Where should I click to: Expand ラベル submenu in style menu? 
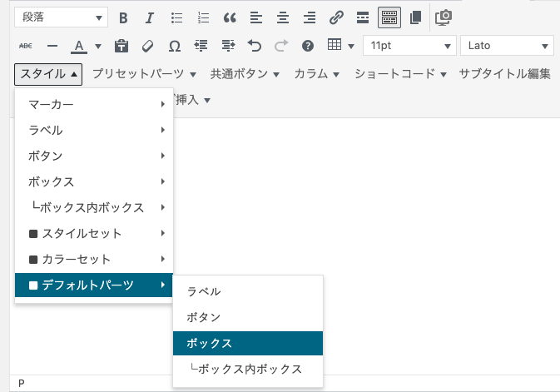click(94, 130)
